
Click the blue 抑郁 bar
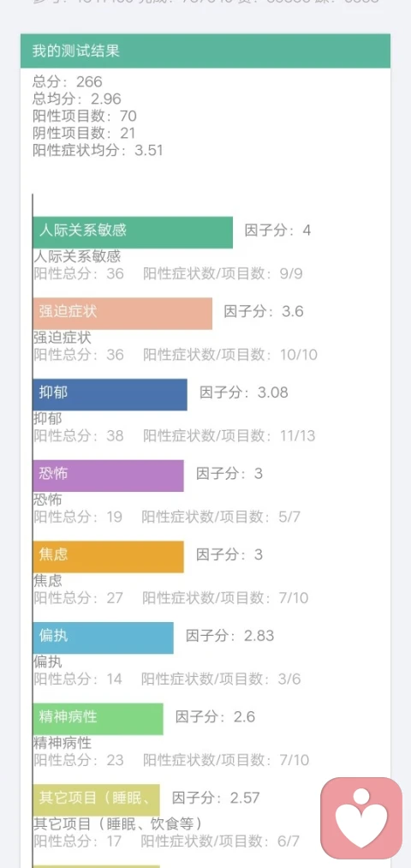(110, 395)
